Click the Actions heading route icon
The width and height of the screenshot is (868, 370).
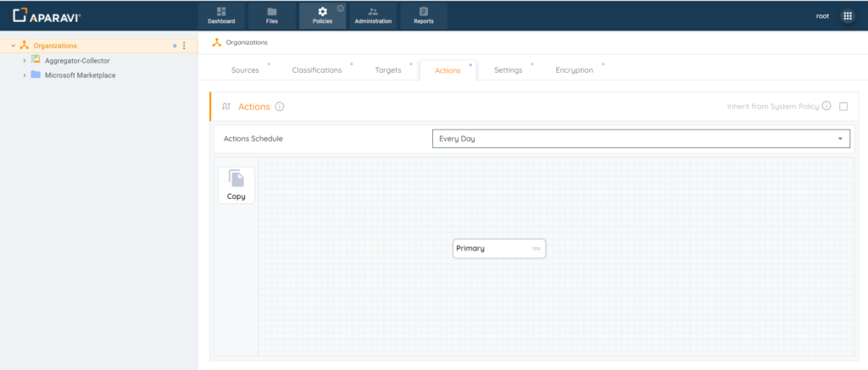point(225,107)
